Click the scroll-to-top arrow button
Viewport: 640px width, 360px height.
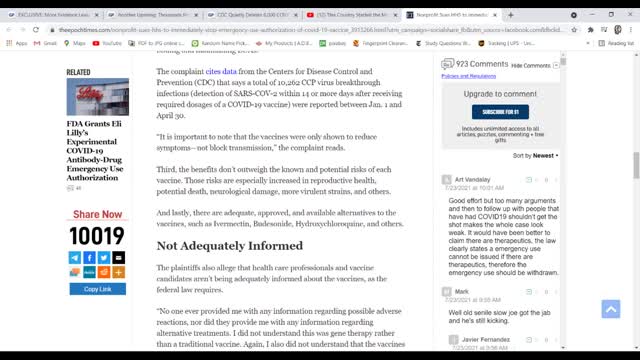pos(611,309)
